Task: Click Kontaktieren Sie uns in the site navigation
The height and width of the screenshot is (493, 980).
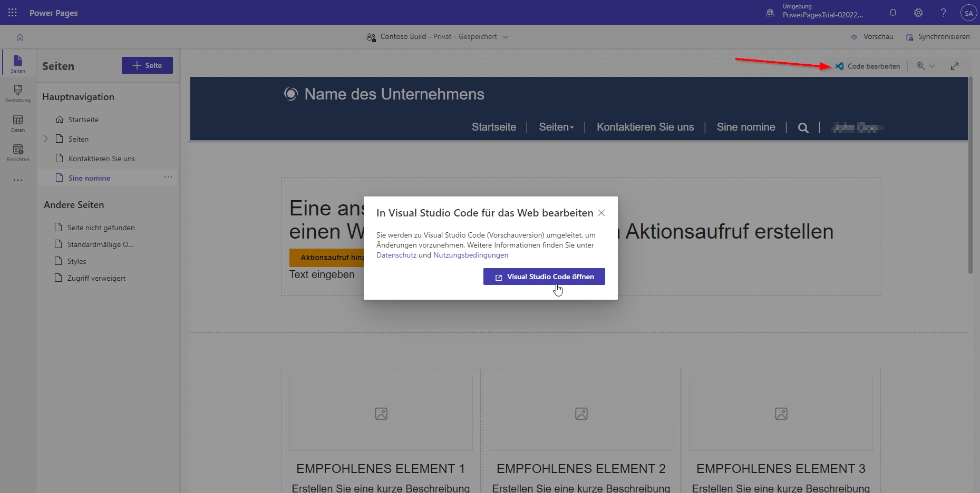Action: point(645,127)
